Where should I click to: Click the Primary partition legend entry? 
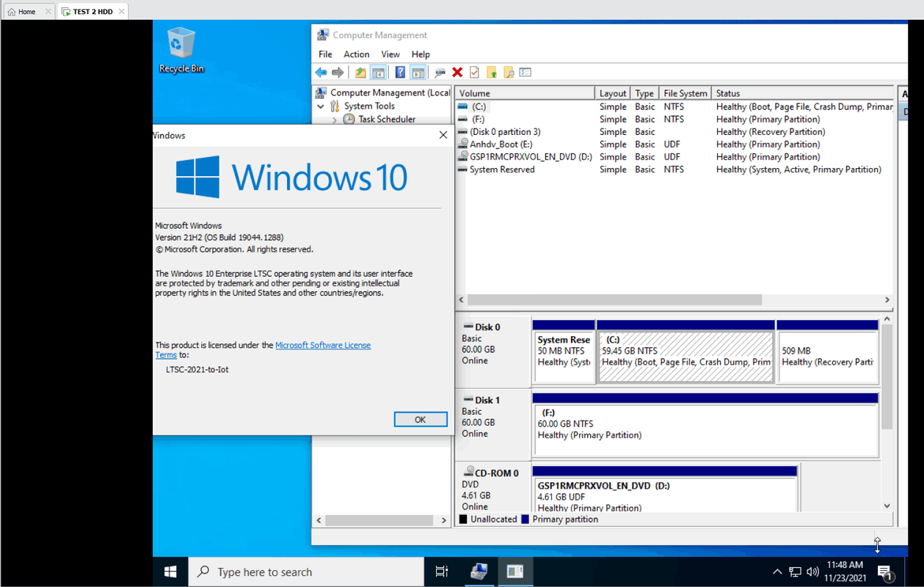[559, 519]
